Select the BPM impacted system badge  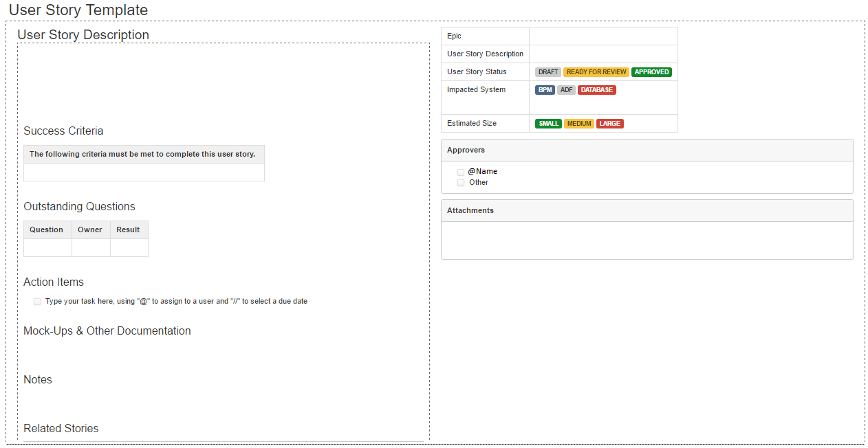point(545,89)
